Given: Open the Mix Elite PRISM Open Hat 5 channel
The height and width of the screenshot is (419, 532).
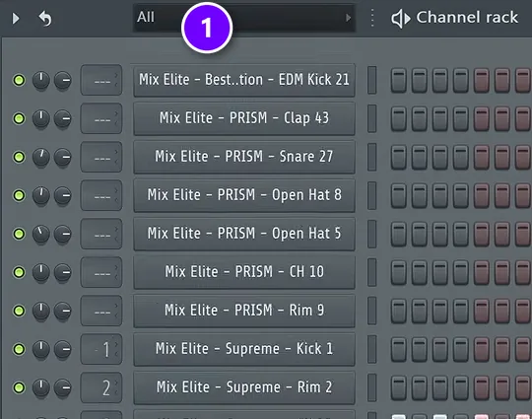Looking at the screenshot, I should click(244, 234).
